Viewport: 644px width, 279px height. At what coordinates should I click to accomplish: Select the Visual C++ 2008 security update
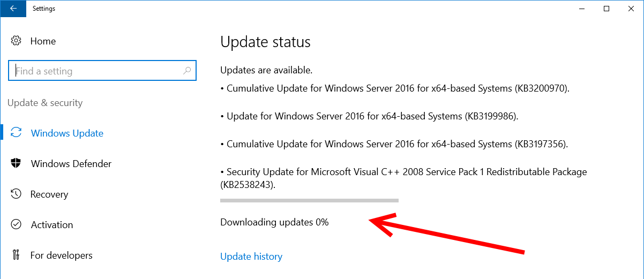(403, 178)
